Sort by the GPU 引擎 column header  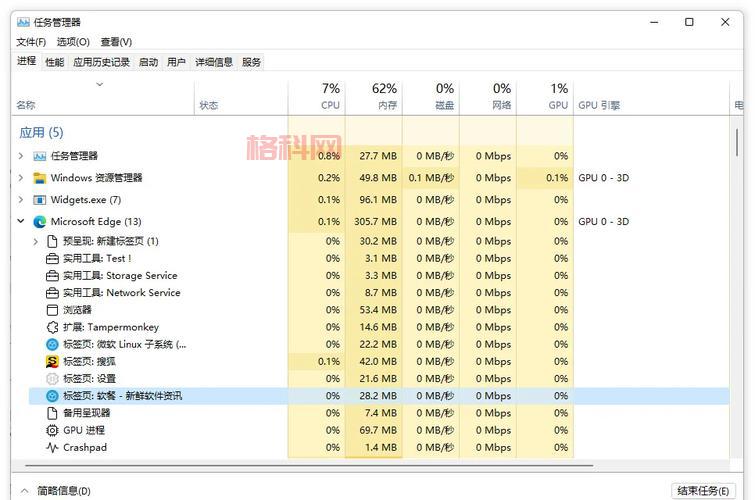651,97
